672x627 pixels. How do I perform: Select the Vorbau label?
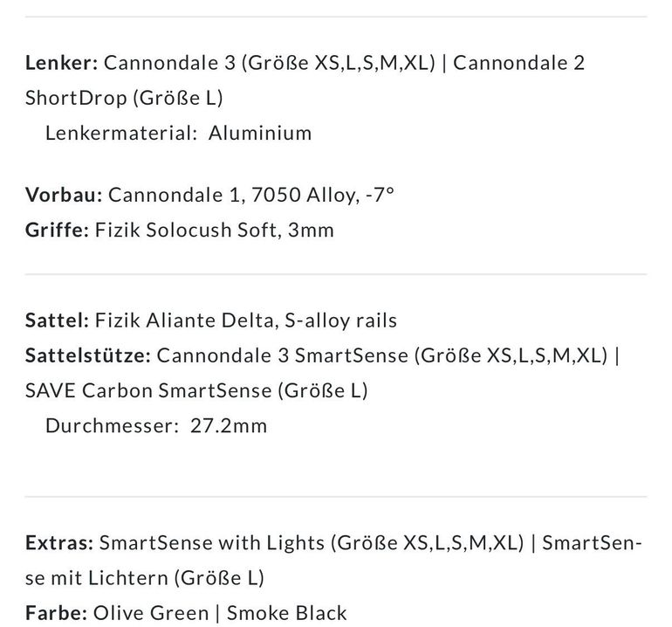coord(64,195)
